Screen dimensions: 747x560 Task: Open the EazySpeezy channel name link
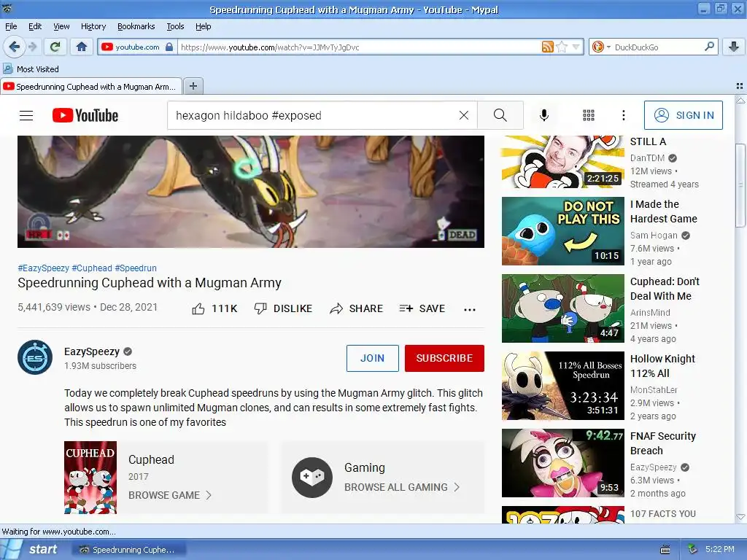[x=92, y=351]
